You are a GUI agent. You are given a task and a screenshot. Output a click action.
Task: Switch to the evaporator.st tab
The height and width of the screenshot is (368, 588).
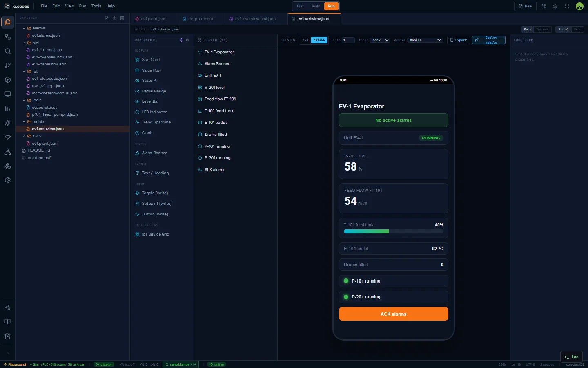[x=201, y=19]
